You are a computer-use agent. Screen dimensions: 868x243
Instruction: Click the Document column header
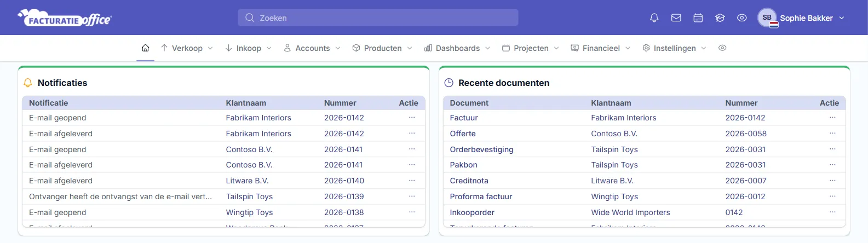click(469, 103)
